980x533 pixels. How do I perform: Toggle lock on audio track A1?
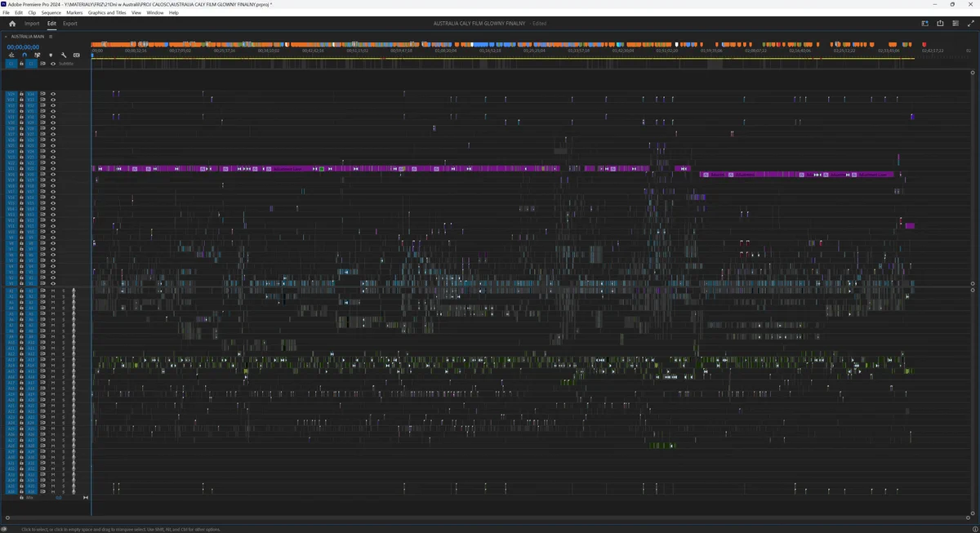[x=21, y=291]
